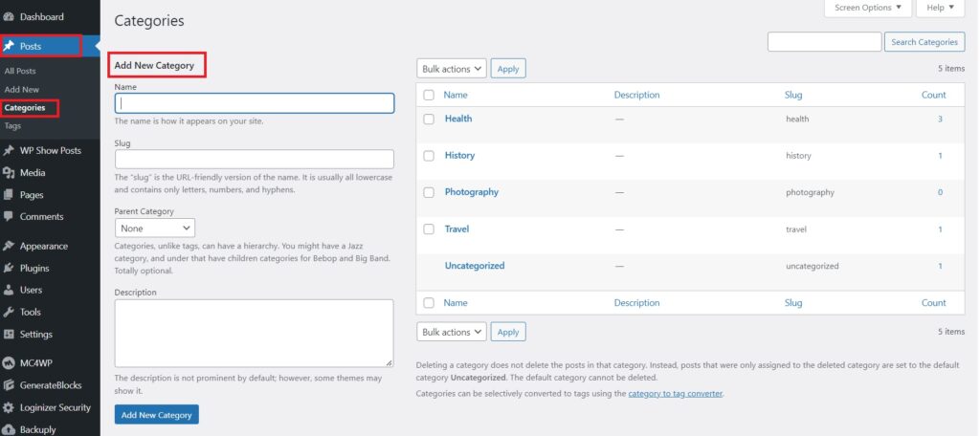The image size is (980, 436).
Task: Open the Appearance menu label
Action: (44, 246)
